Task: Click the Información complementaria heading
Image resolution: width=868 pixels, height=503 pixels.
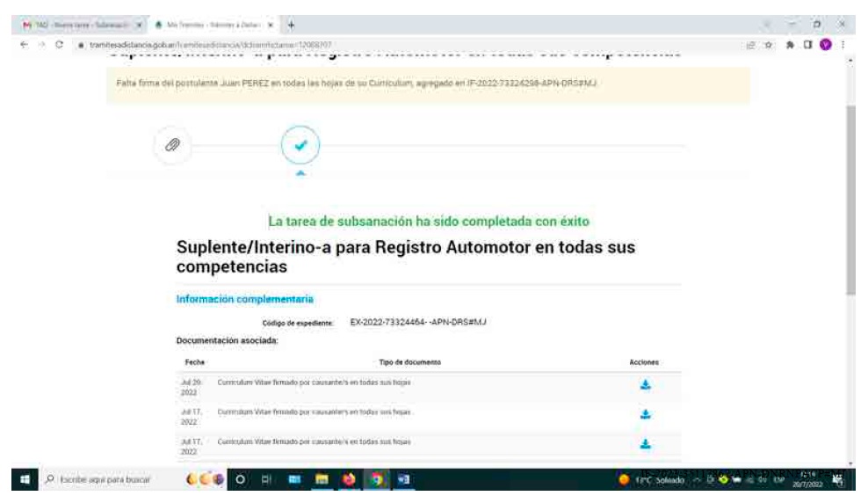Action: [x=245, y=299]
